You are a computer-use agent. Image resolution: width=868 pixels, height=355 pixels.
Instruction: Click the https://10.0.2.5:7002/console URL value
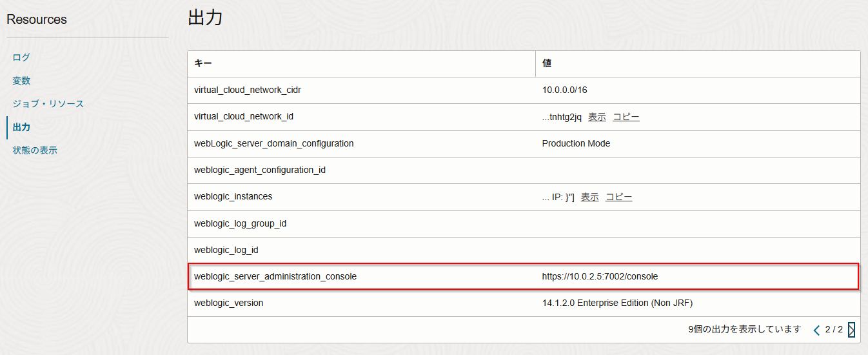click(600, 276)
